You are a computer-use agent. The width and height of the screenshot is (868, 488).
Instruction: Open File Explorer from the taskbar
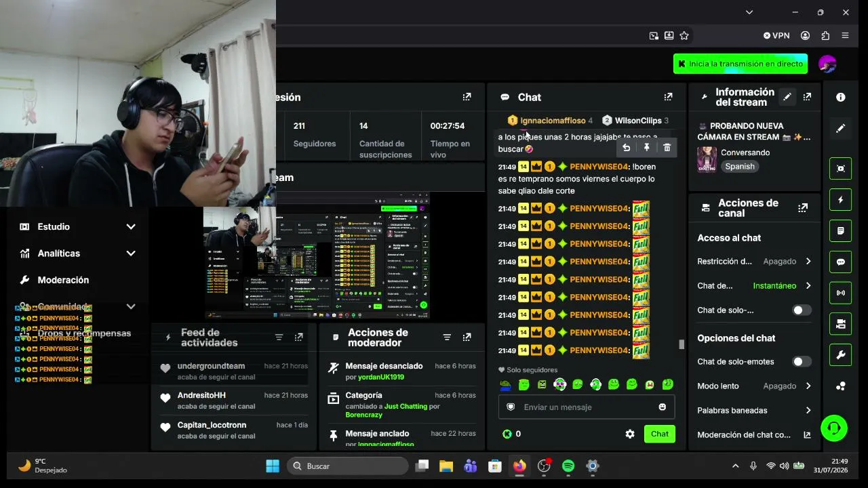coord(446,466)
